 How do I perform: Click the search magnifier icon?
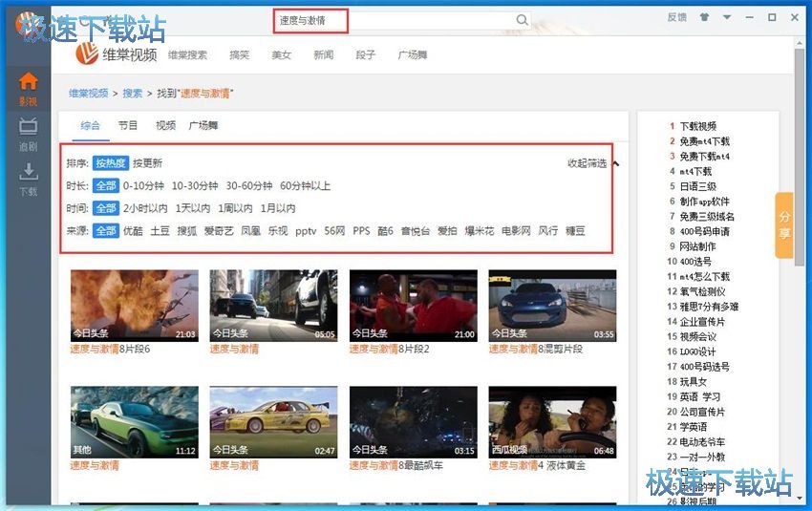(522, 20)
